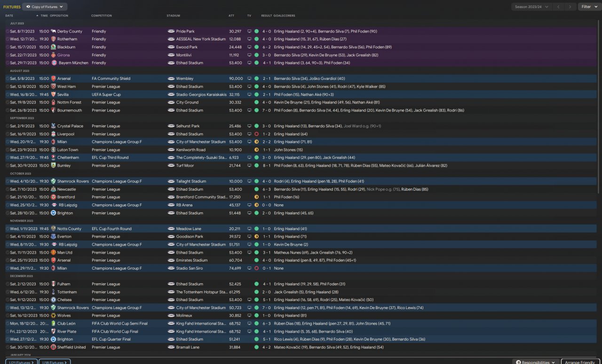Tick the selection circle on the Crystal Palace row
The image size is (602, 364).
click(x=7, y=126)
